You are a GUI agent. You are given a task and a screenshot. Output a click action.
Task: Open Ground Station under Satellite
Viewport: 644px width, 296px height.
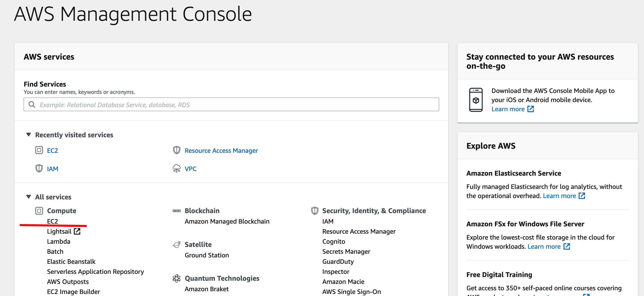pyautogui.click(x=207, y=255)
